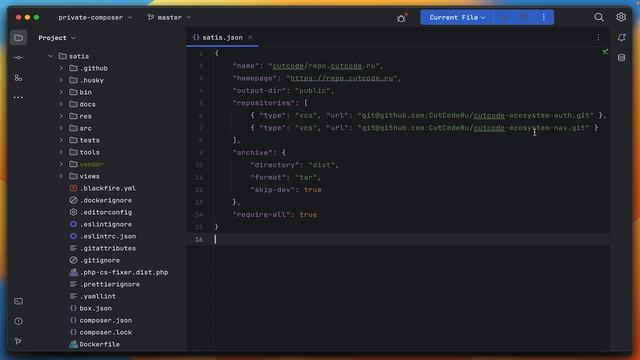
Task: Click the ecosystem-nav.git repository URL
Action: (x=473, y=127)
